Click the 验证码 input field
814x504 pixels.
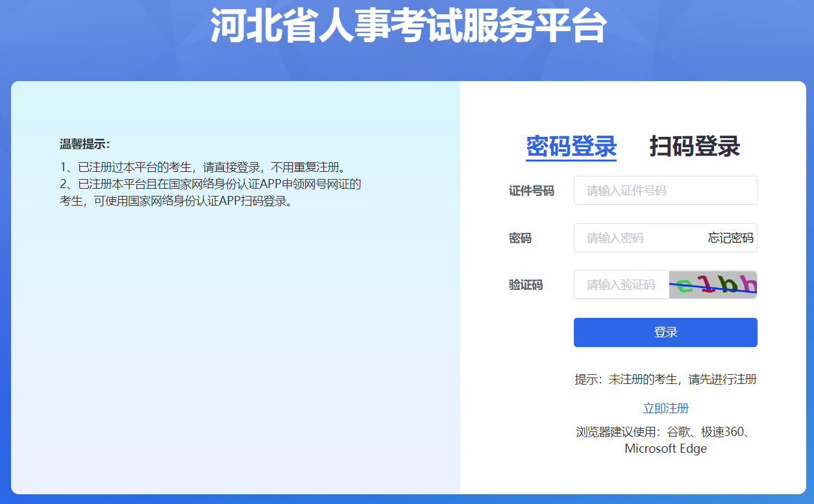click(621, 285)
